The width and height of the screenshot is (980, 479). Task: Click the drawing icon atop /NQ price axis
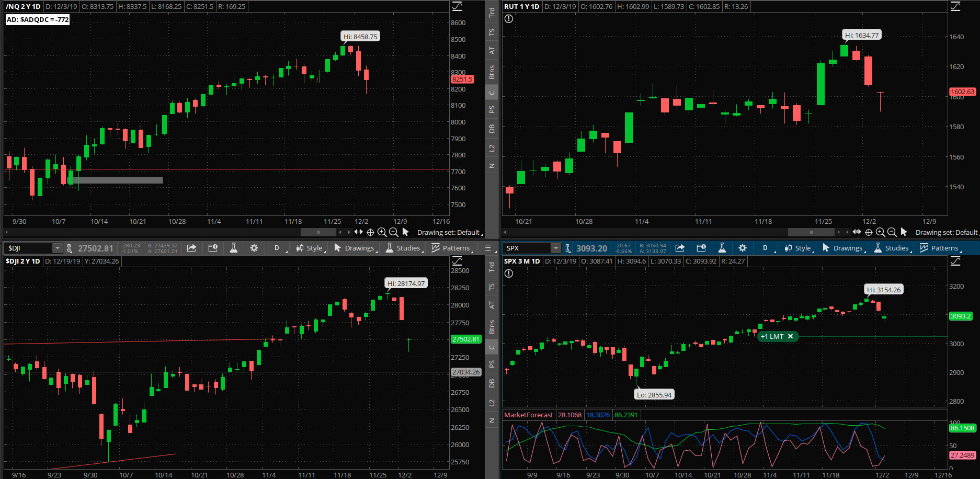[x=457, y=6]
